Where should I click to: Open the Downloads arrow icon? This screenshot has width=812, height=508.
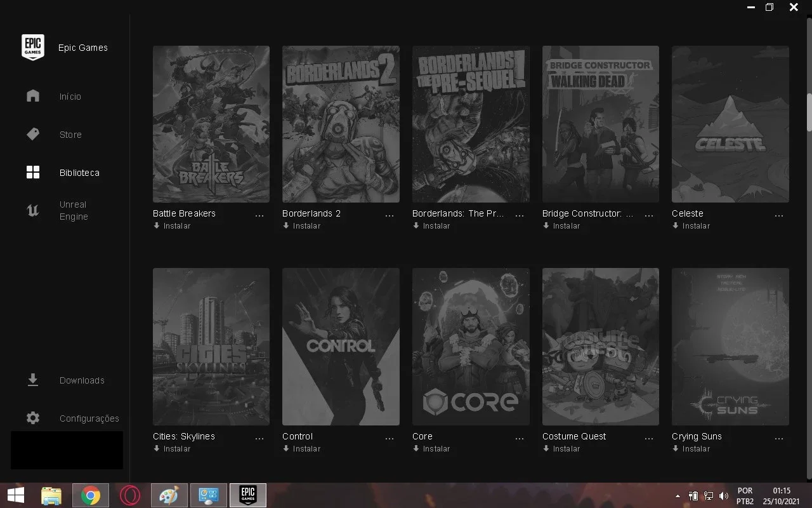pos(33,380)
